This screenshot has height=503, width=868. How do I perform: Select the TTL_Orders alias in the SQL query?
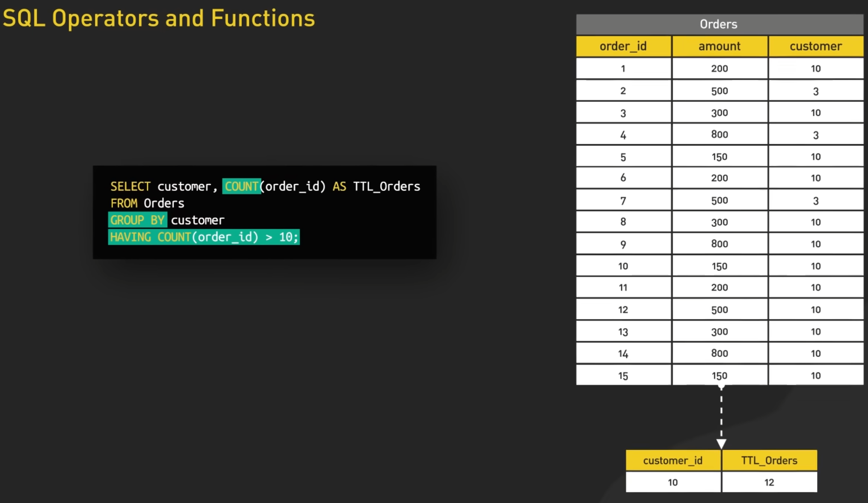pos(387,187)
